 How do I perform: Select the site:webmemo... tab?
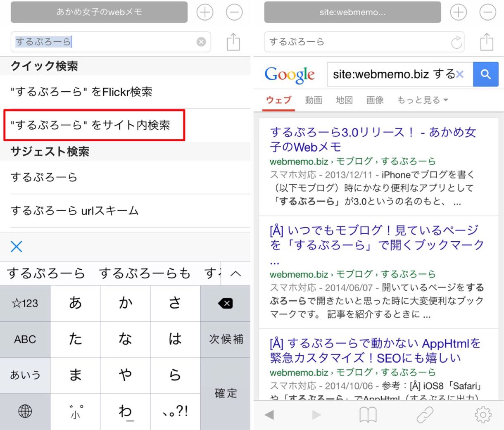click(352, 12)
